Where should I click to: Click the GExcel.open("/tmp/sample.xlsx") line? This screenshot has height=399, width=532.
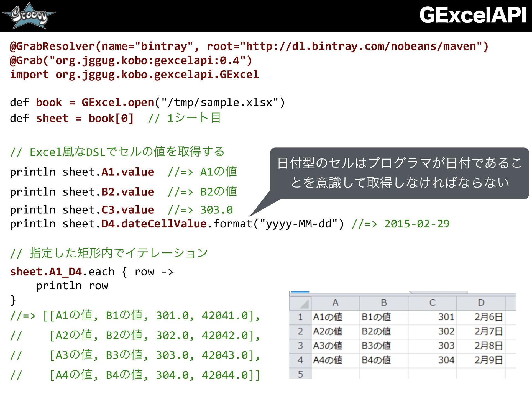click(x=147, y=103)
